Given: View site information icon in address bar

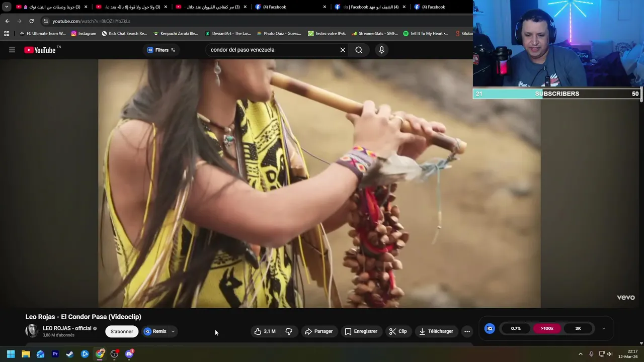Looking at the screenshot, I should click(x=46, y=21).
